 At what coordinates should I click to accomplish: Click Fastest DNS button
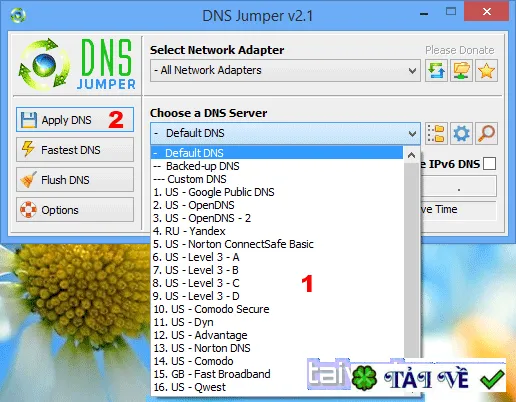coord(75,150)
